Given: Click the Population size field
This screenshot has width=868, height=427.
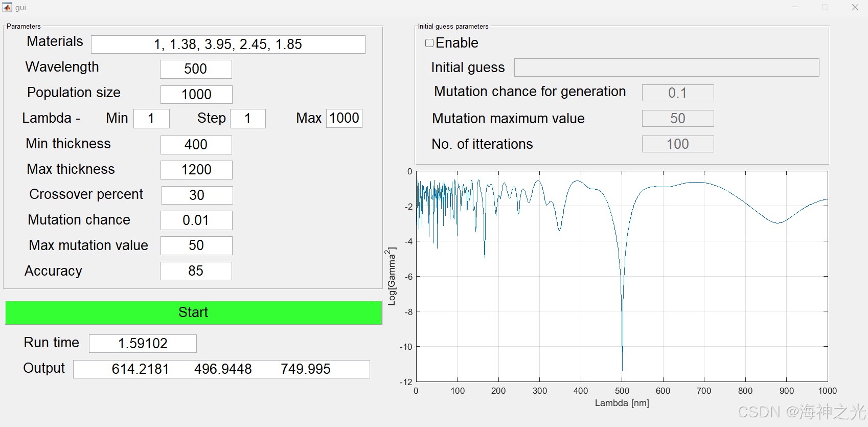Looking at the screenshot, I should coord(196,95).
